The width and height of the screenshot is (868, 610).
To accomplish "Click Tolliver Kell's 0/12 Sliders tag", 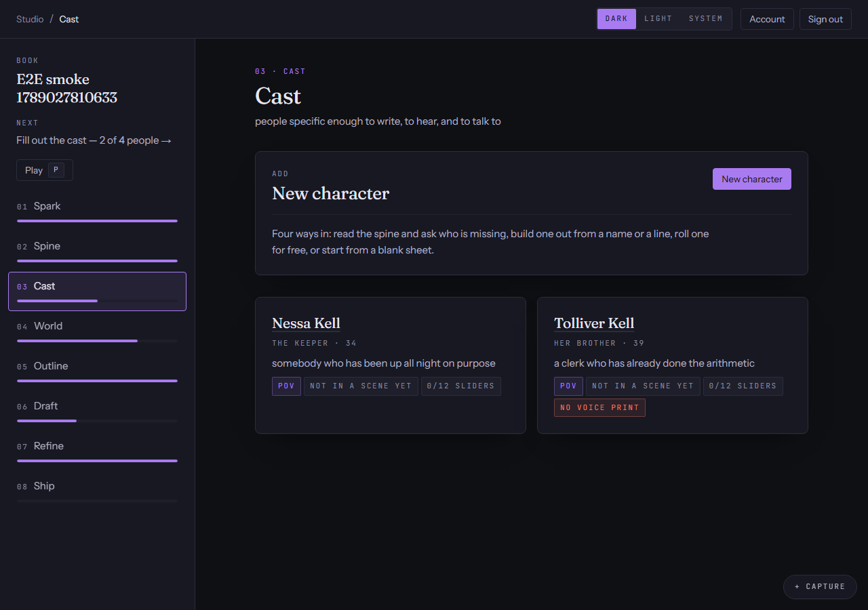I will [x=743, y=386].
